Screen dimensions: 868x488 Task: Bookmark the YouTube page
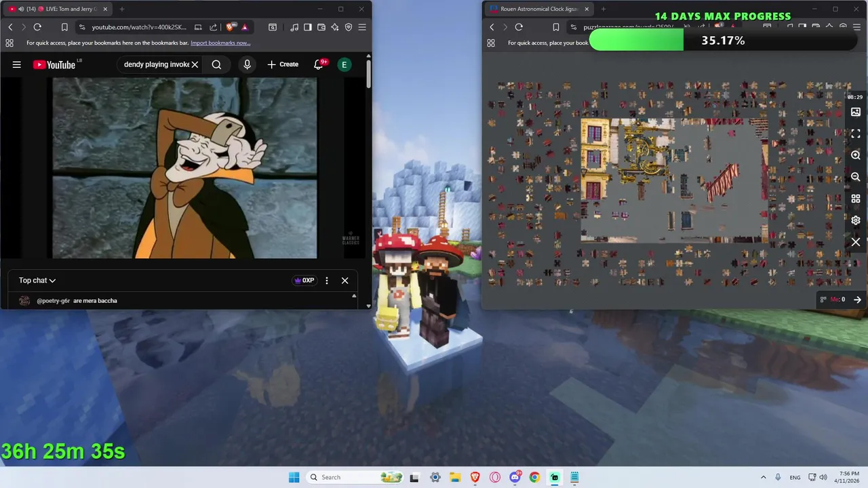[64, 27]
